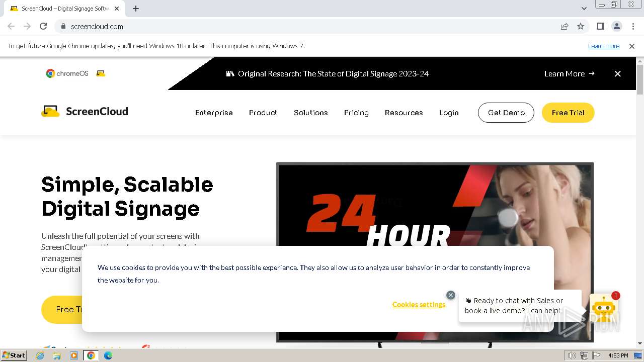This screenshot has height=362, width=644.
Task: Open the volume speaker tray icon
Action: [x=572, y=355]
